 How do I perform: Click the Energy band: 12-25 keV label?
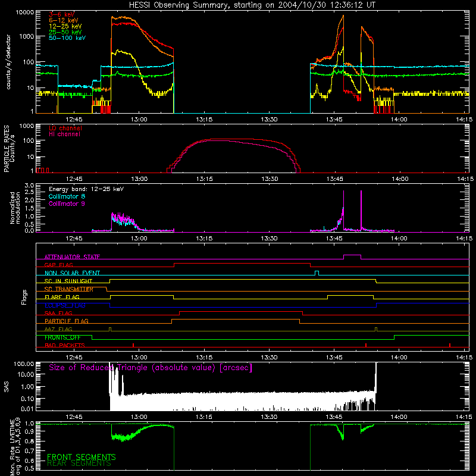86,189
